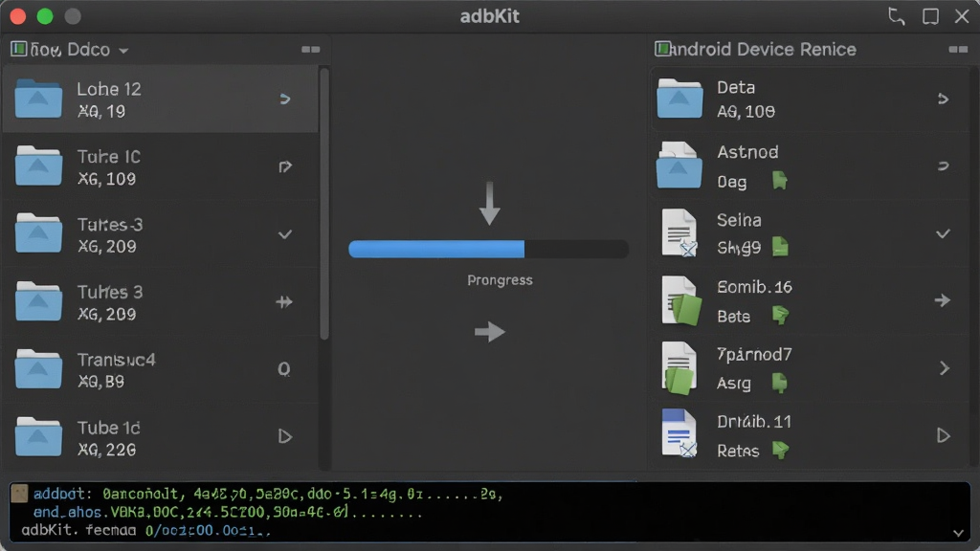This screenshot has width=980, height=551.
Task: Click the terminal log icon at bottom
Action: click(x=19, y=494)
